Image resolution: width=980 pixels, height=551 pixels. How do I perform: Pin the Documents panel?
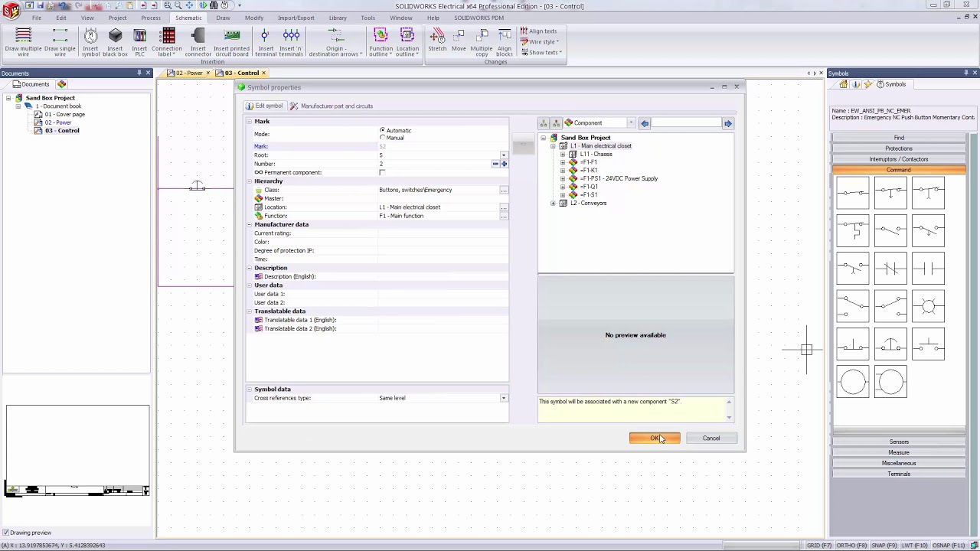tap(139, 73)
